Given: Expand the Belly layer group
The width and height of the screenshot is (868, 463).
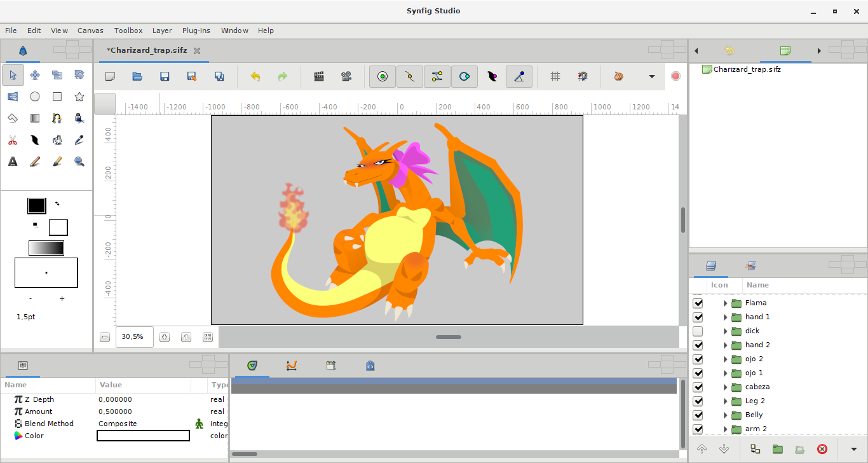Looking at the screenshot, I should point(725,415).
